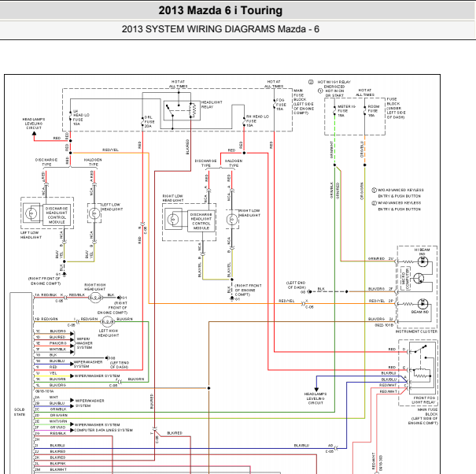Click the pin 1D BLK/RED label
The width and height of the screenshot is (476, 474).
[50, 337]
